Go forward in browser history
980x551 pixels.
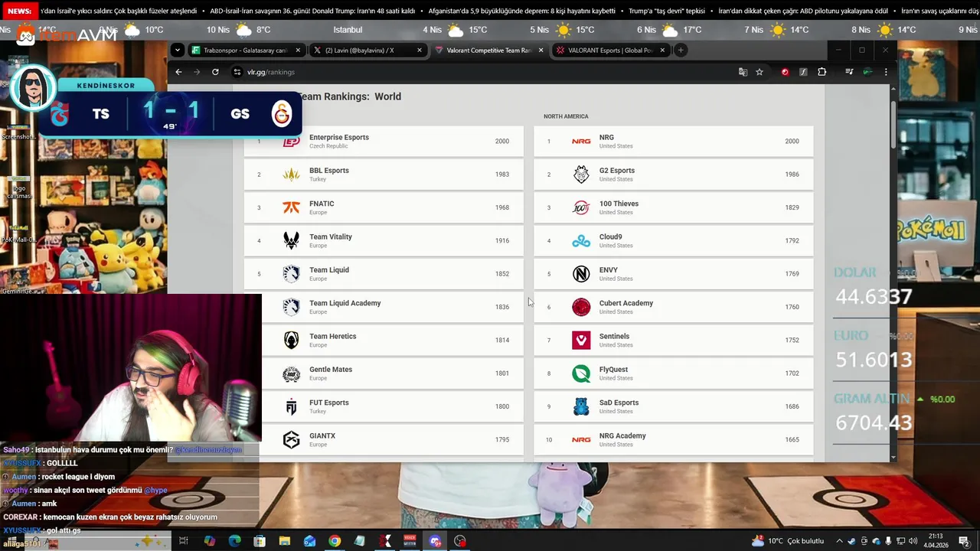(x=197, y=72)
